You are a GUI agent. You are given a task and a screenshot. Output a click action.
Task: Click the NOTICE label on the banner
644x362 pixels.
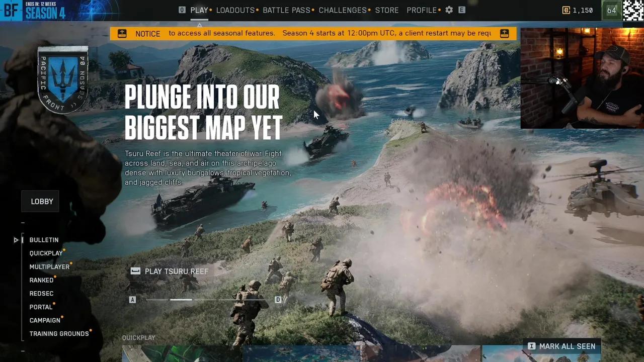pos(148,34)
